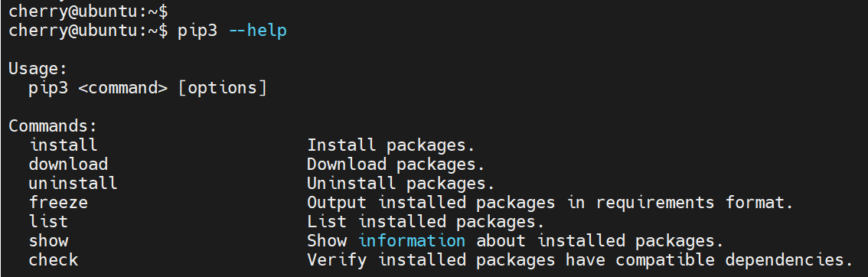The image size is (868, 277).
Task: Click the 'freeze' command name
Action: tap(58, 202)
